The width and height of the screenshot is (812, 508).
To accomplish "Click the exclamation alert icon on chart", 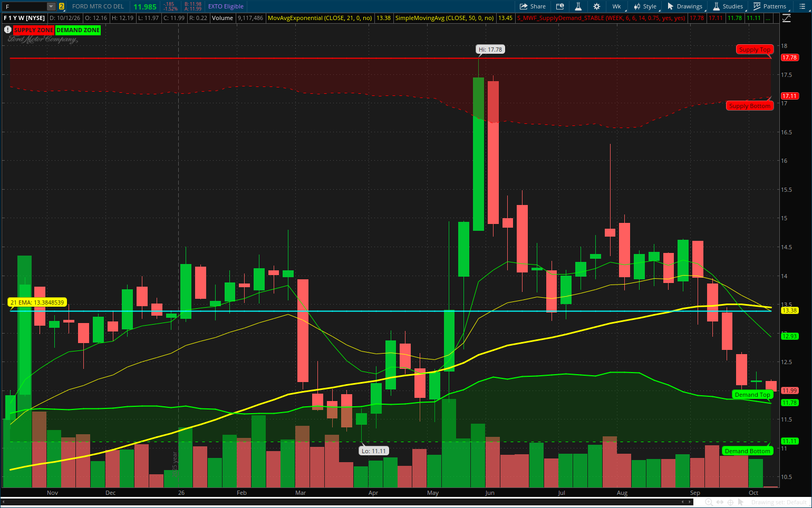I will 8,30.
